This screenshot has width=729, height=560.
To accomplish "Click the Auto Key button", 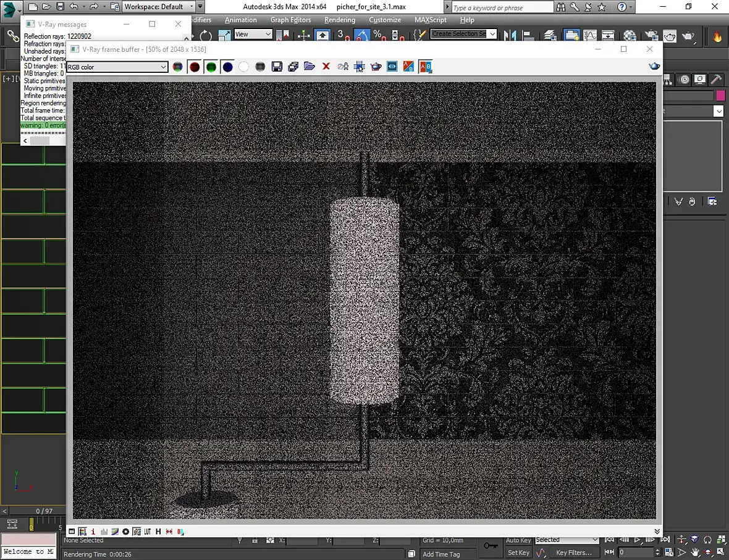I will 518,540.
